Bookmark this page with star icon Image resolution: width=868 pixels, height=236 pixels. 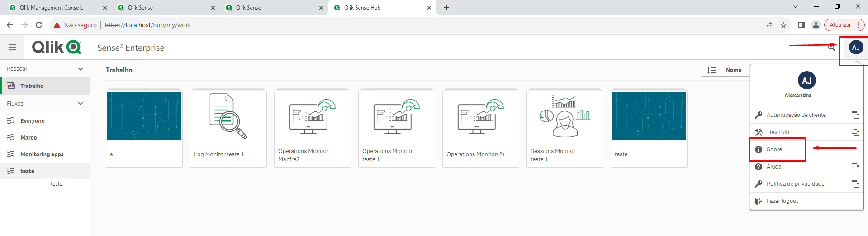783,25
